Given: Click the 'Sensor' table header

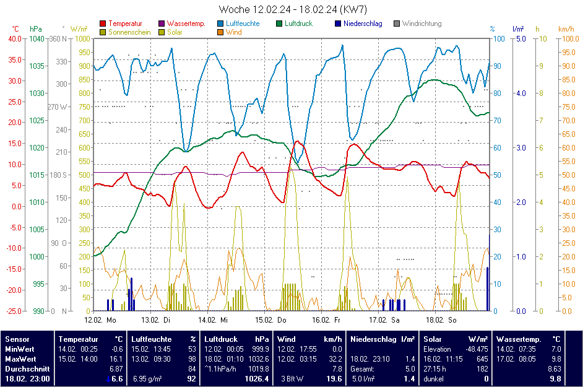Looking at the screenshot, I should click(17, 339).
